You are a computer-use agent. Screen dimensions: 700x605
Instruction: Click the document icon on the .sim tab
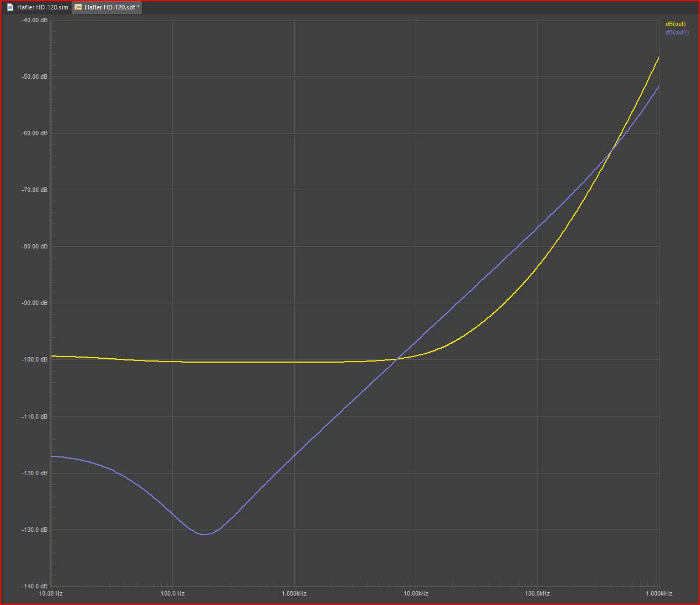[10, 7]
